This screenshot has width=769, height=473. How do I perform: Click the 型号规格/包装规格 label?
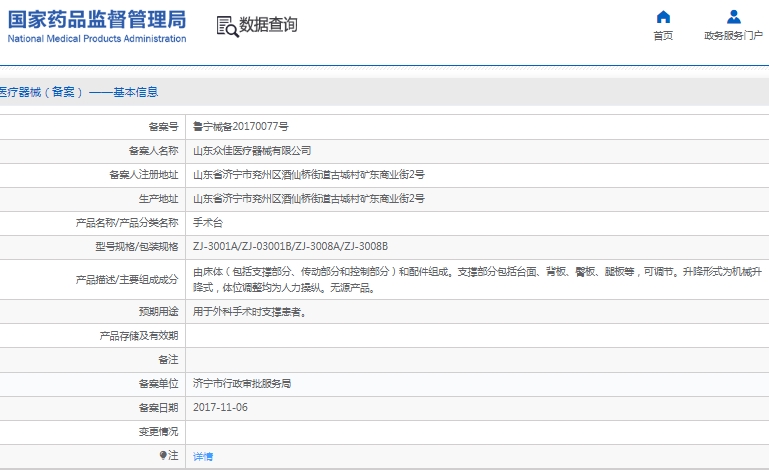point(137,247)
